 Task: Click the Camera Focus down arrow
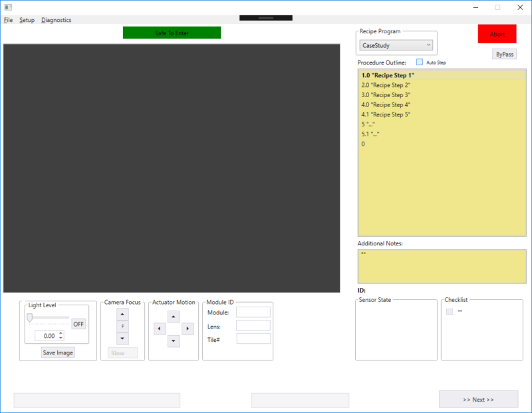[x=122, y=339]
